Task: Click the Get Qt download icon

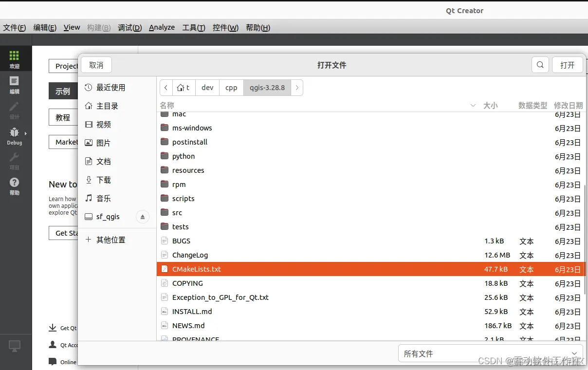Action: [53, 328]
